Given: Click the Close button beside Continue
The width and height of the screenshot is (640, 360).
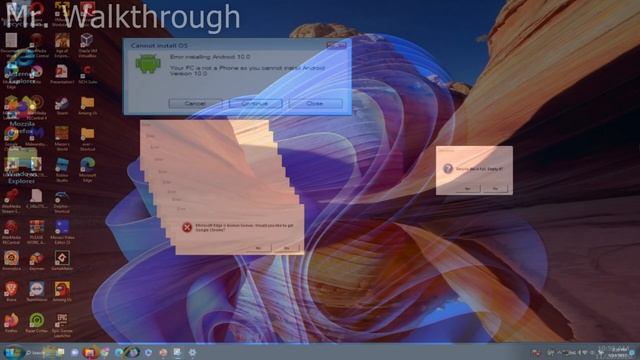Looking at the screenshot, I should click(x=315, y=104).
